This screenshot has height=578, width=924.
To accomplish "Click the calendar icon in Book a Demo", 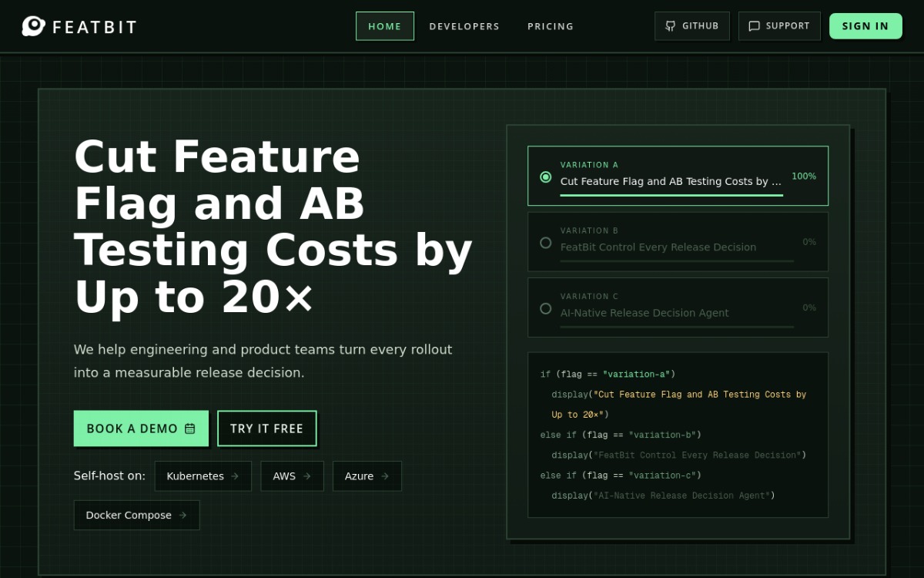I will point(190,428).
